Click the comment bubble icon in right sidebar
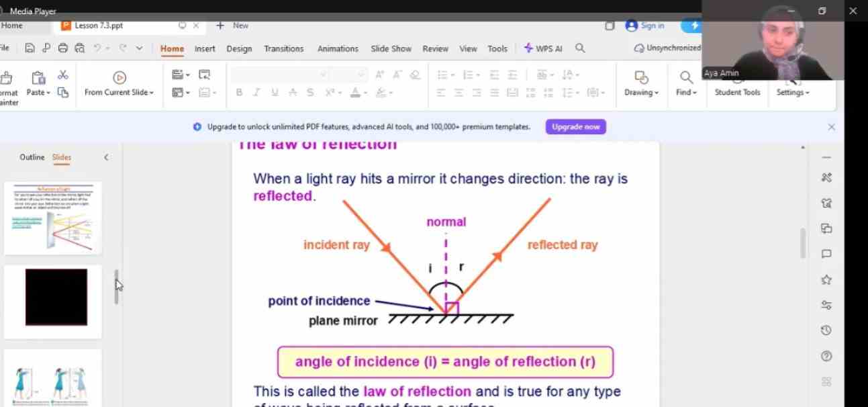This screenshot has width=868, height=407. coord(826,254)
